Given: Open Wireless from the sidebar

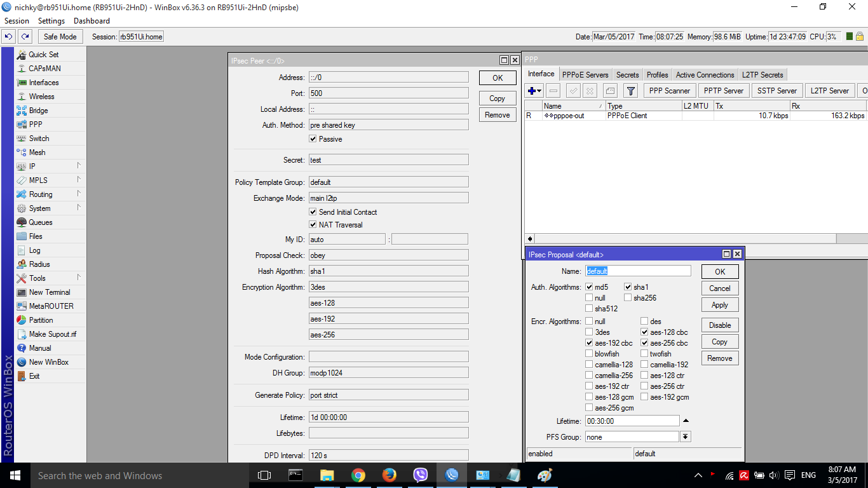Looking at the screenshot, I should click(41, 97).
